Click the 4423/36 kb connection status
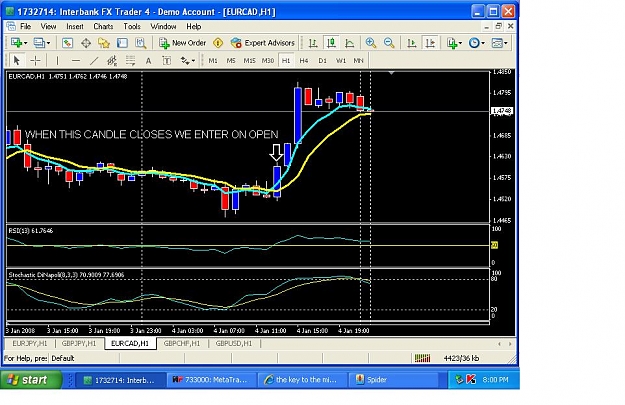Viewport: 625px width, 405px height. pos(461,358)
